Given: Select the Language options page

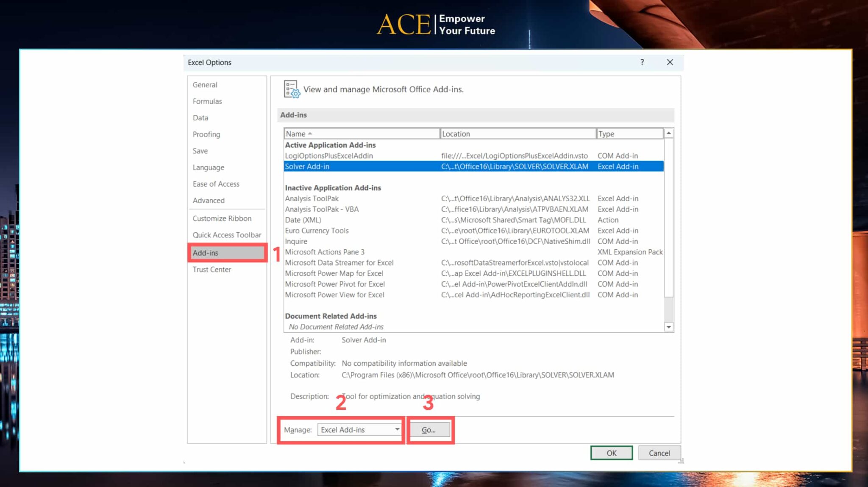Looking at the screenshot, I should (x=208, y=167).
